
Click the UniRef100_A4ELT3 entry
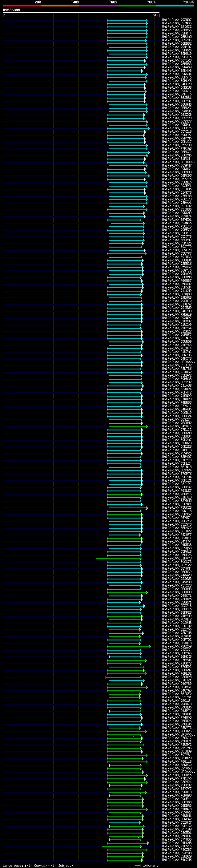click(x=176, y=450)
